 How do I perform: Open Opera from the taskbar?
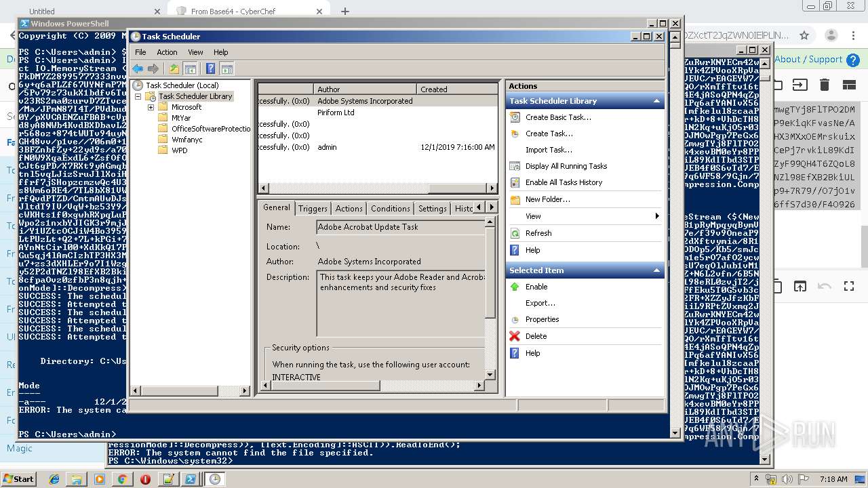145,479
